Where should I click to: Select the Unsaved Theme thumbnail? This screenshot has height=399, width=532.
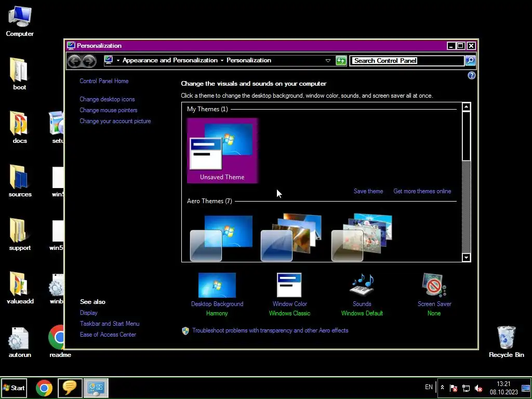tap(222, 151)
